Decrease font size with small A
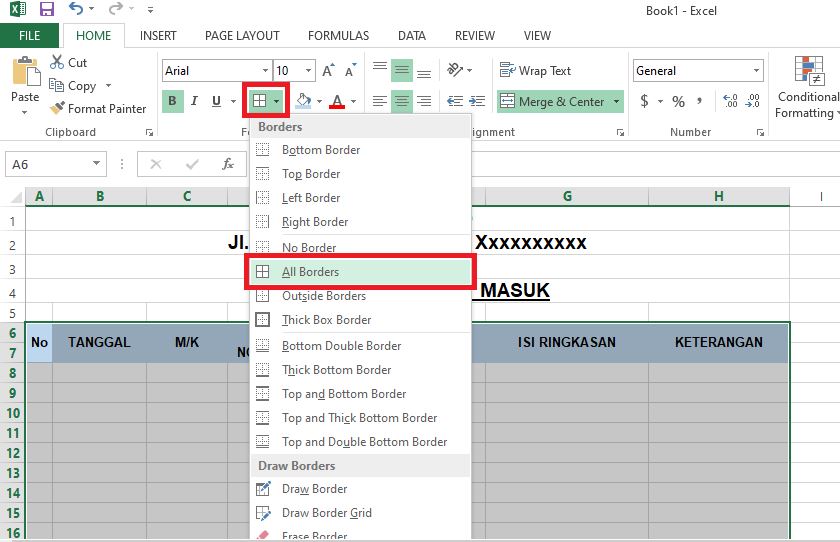 [350, 71]
